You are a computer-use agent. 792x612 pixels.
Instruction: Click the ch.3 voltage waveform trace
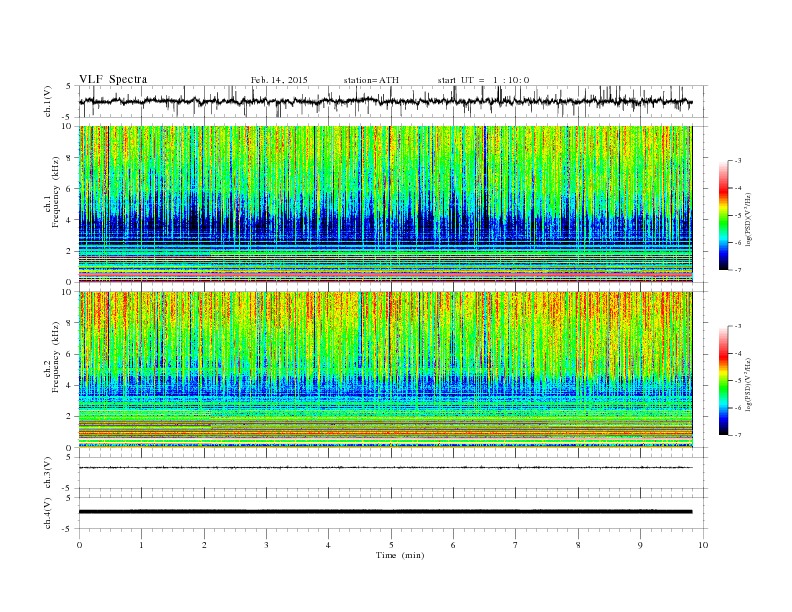click(386, 468)
